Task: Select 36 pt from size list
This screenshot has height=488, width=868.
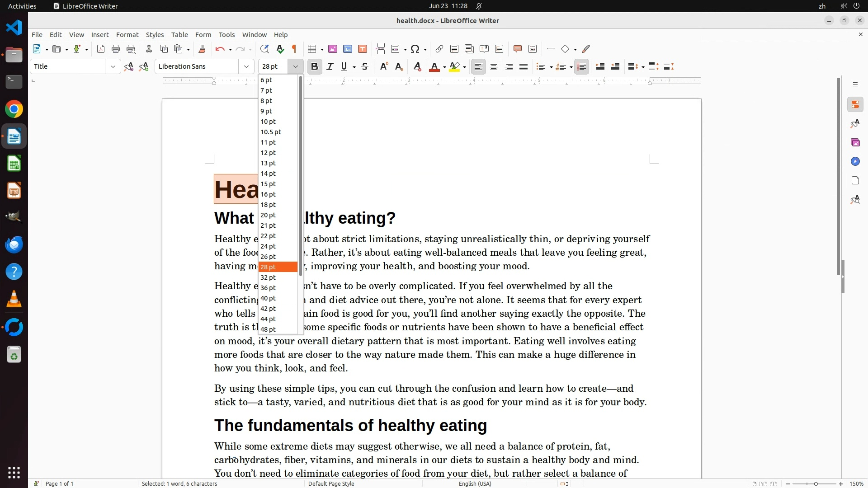Action: tap(268, 288)
